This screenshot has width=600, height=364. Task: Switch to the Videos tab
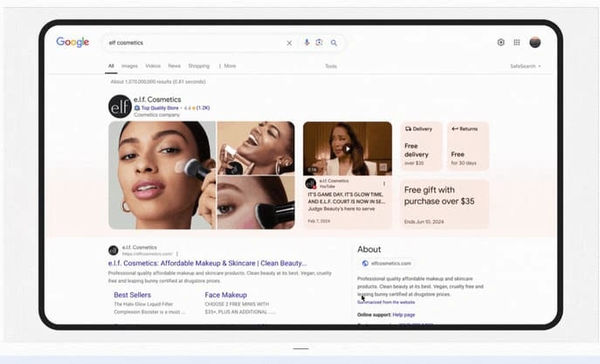153,65
